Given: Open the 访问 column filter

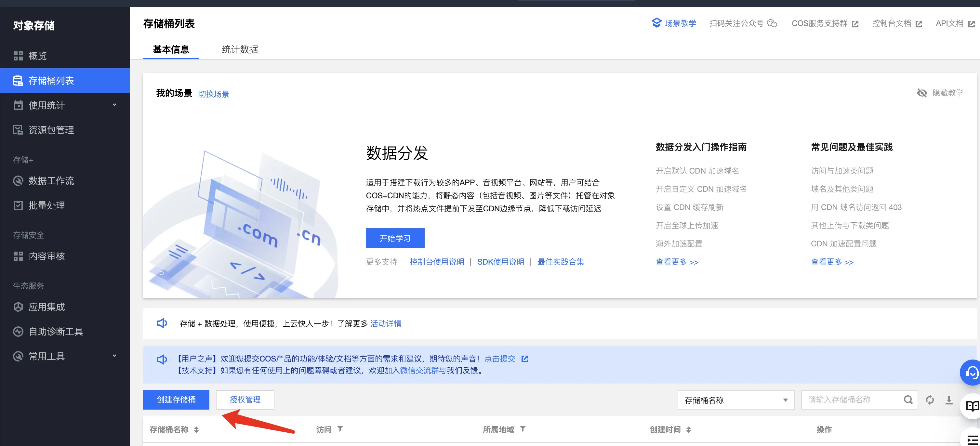Looking at the screenshot, I should pos(340,429).
